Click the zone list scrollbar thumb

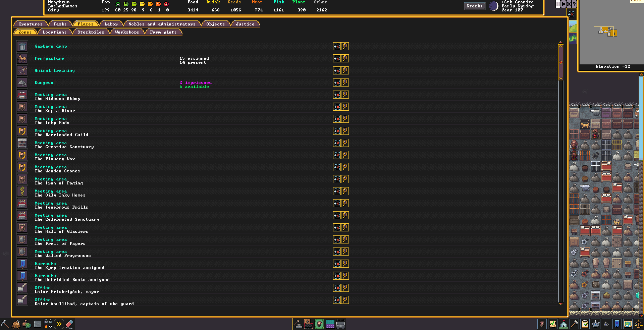click(x=560, y=62)
